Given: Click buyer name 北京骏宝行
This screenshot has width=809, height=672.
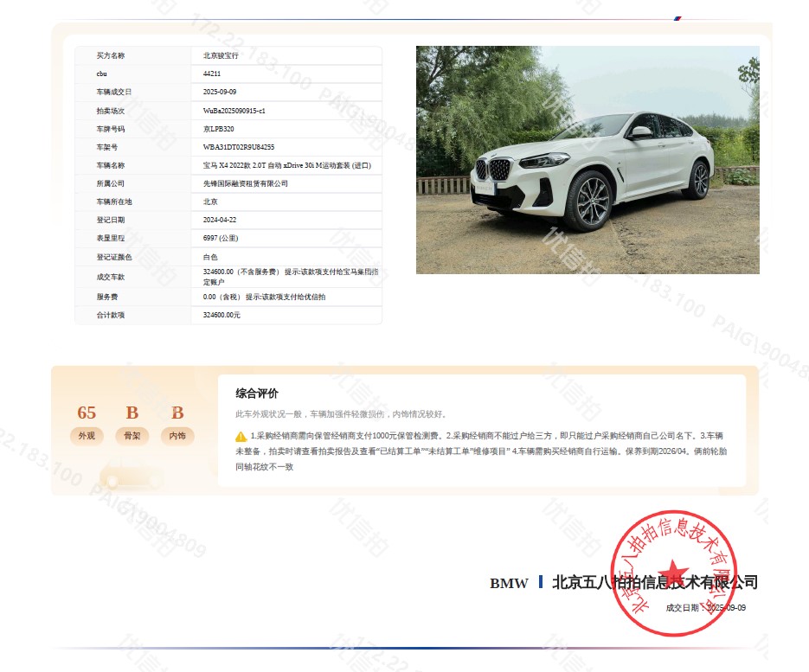Looking at the screenshot, I should pos(221,55).
